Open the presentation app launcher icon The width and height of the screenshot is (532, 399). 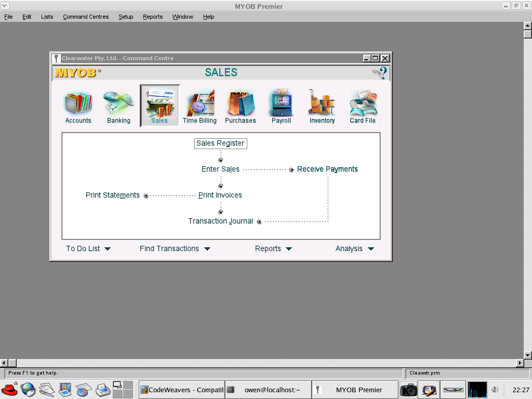pyautogui.click(x=65, y=390)
